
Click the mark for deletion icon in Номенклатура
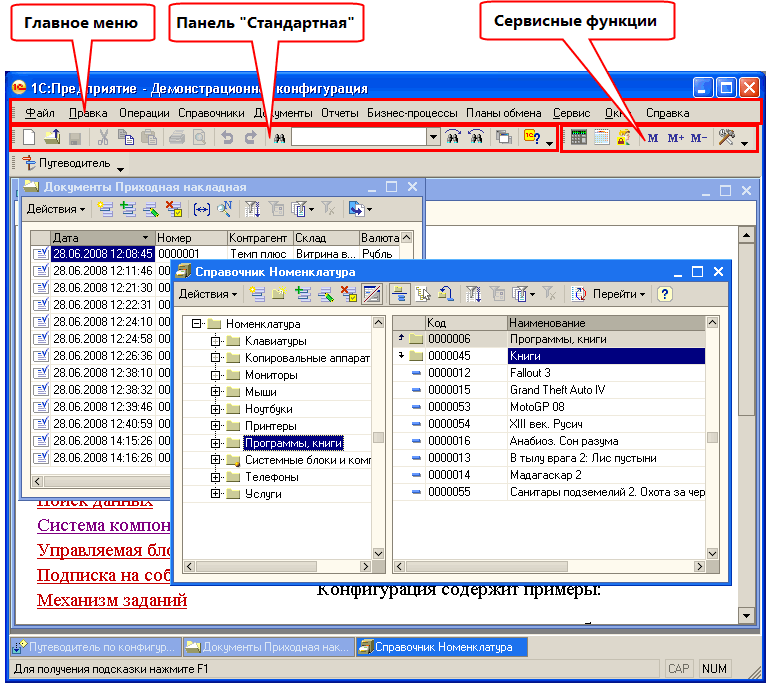pyautogui.click(x=349, y=294)
